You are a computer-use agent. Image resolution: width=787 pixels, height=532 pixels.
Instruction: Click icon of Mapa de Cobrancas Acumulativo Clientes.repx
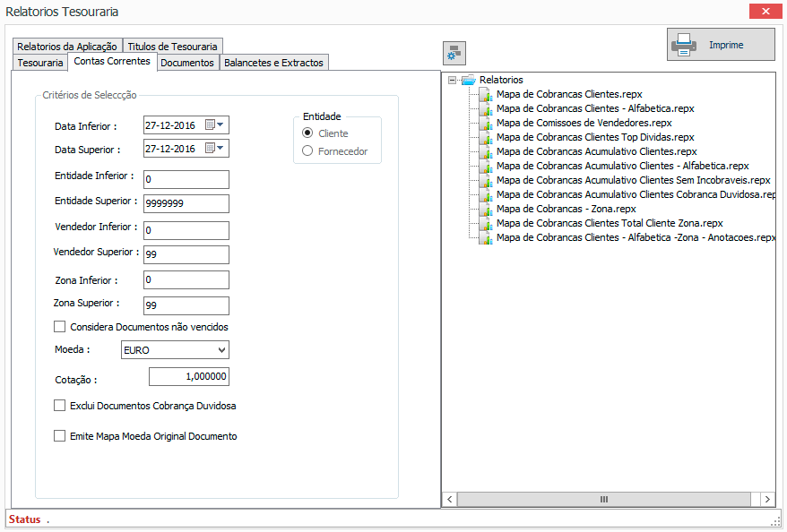coord(485,151)
